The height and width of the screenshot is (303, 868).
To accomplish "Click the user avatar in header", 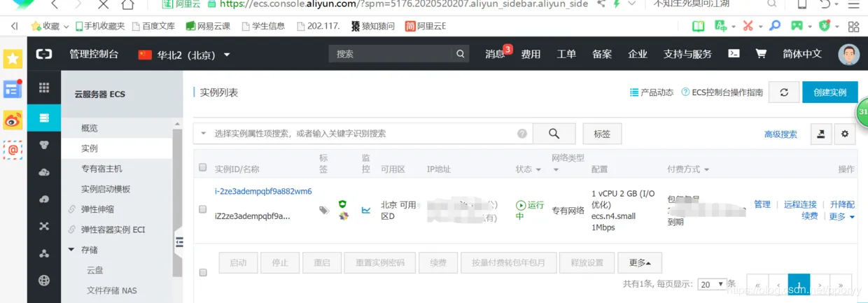I will [848, 54].
